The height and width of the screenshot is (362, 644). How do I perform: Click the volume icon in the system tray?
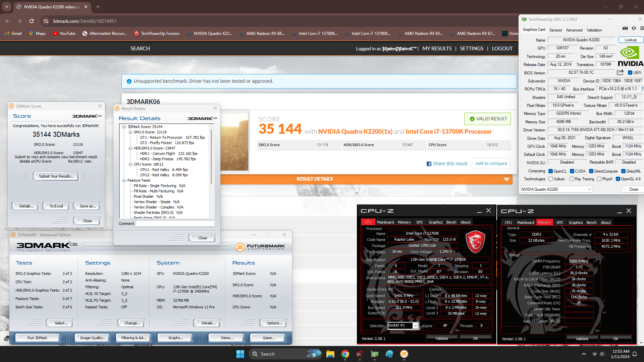coord(602,354)
